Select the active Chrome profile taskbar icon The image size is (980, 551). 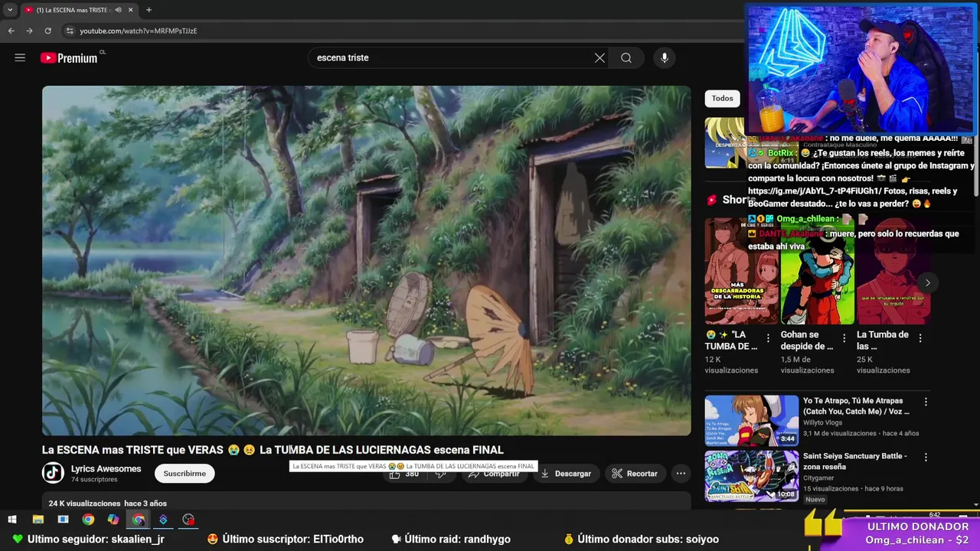[138, 520]
